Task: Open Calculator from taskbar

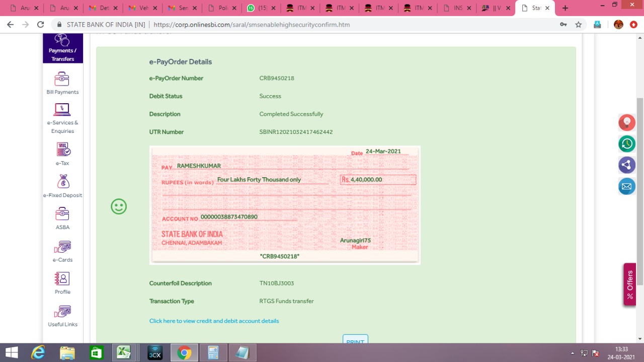Action: click(213, 352)
